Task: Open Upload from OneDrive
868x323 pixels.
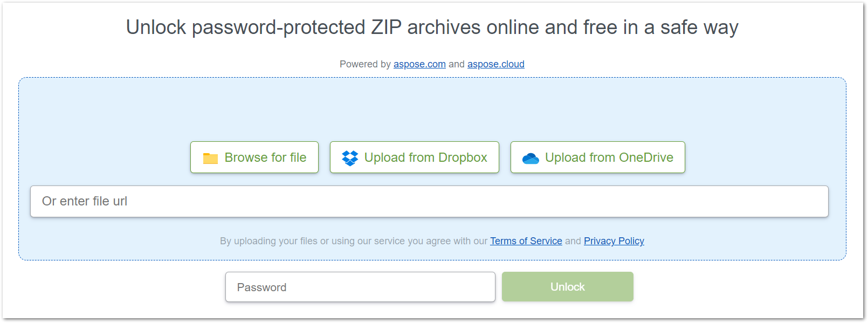Action: click(597, 157)
